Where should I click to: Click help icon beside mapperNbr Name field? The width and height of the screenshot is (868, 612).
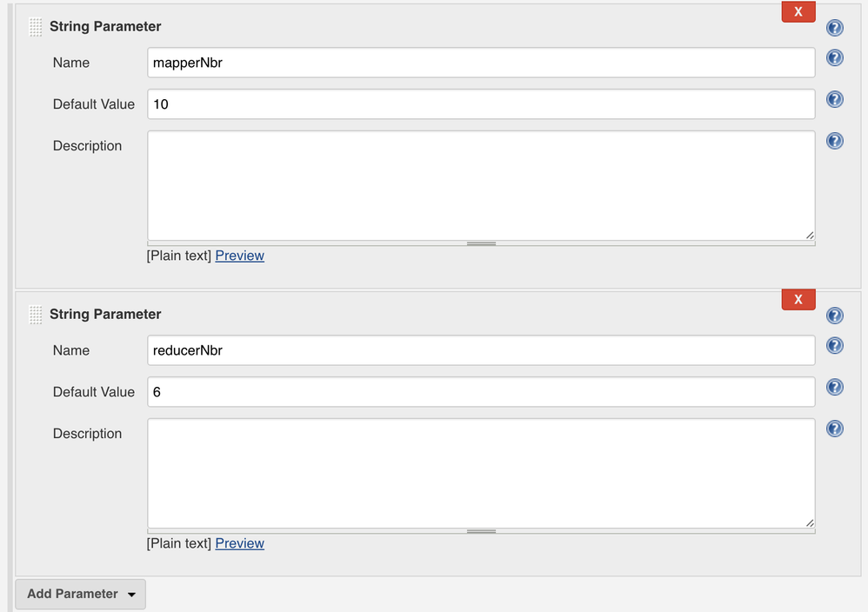pos(835,58)
